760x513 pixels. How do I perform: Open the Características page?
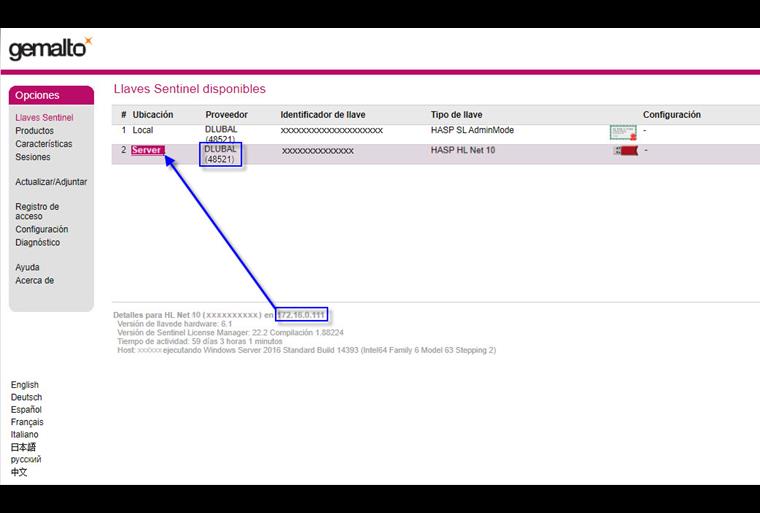(44, 144)
